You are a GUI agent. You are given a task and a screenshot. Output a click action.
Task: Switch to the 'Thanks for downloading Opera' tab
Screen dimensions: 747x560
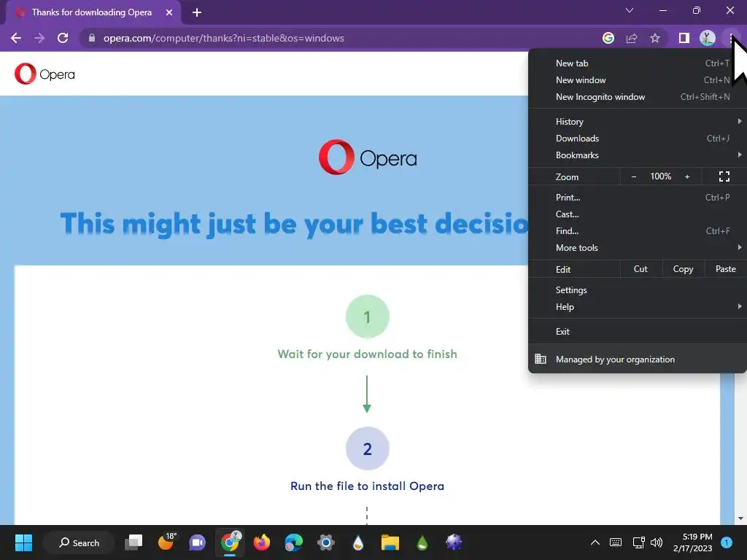point(91,12)
